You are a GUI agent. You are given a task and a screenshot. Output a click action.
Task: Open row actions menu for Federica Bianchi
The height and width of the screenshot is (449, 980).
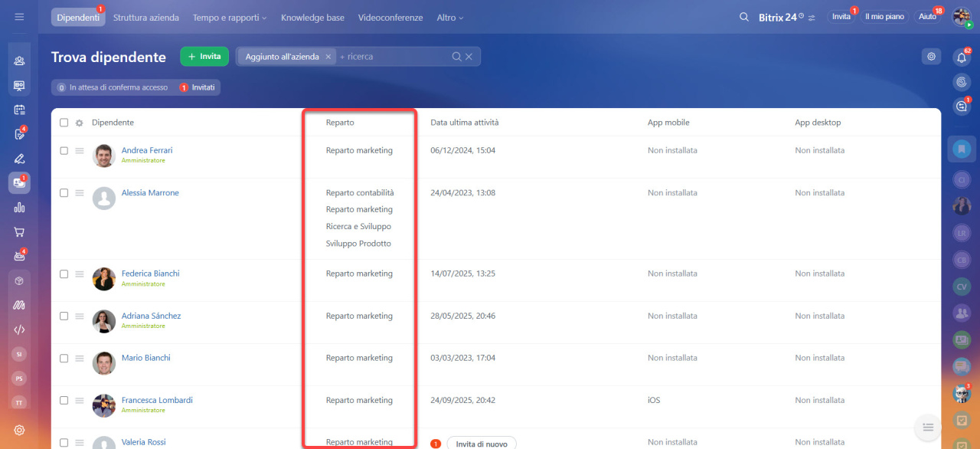(x=79, y=274)
